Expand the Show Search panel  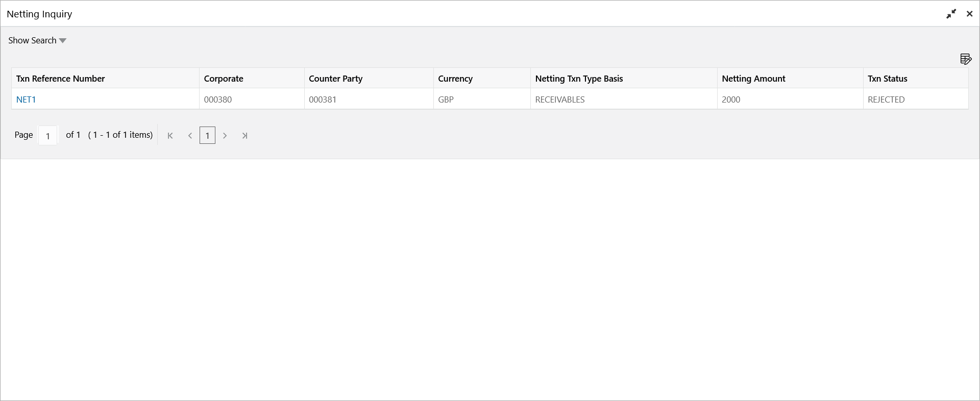[x=37, y=40]
